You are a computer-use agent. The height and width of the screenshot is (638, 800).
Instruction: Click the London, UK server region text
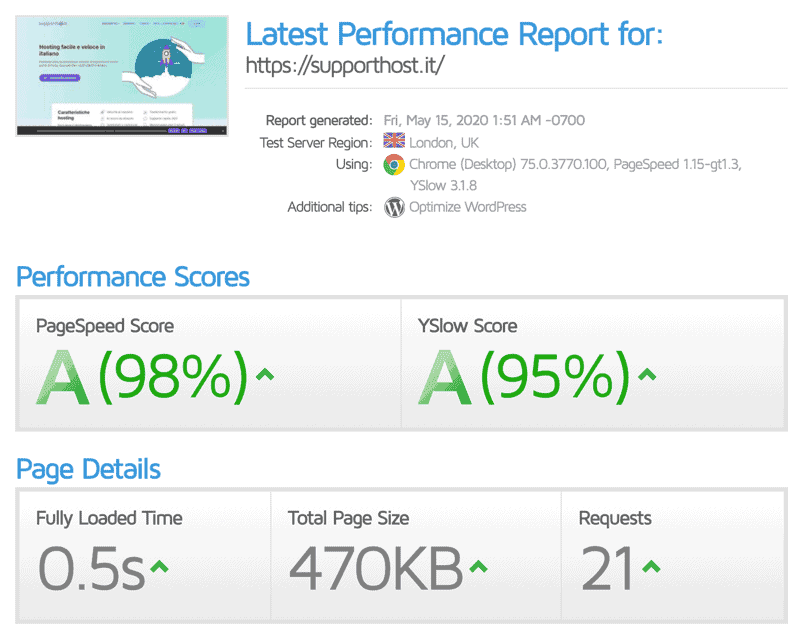pos(444,142)
